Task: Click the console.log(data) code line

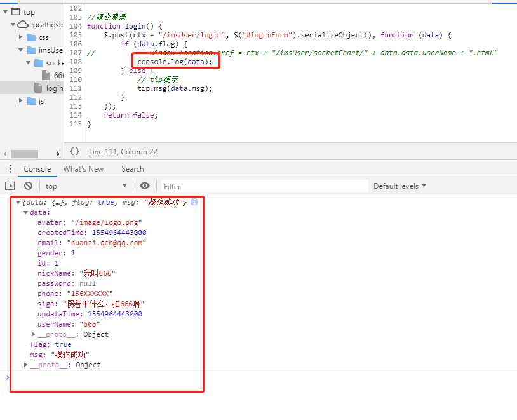Action: pyautogui.click(x=175, y=62)
